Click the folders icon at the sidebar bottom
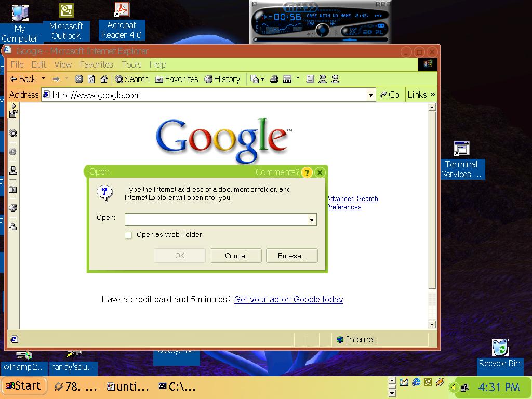532x399 pixels. (13, 227)
